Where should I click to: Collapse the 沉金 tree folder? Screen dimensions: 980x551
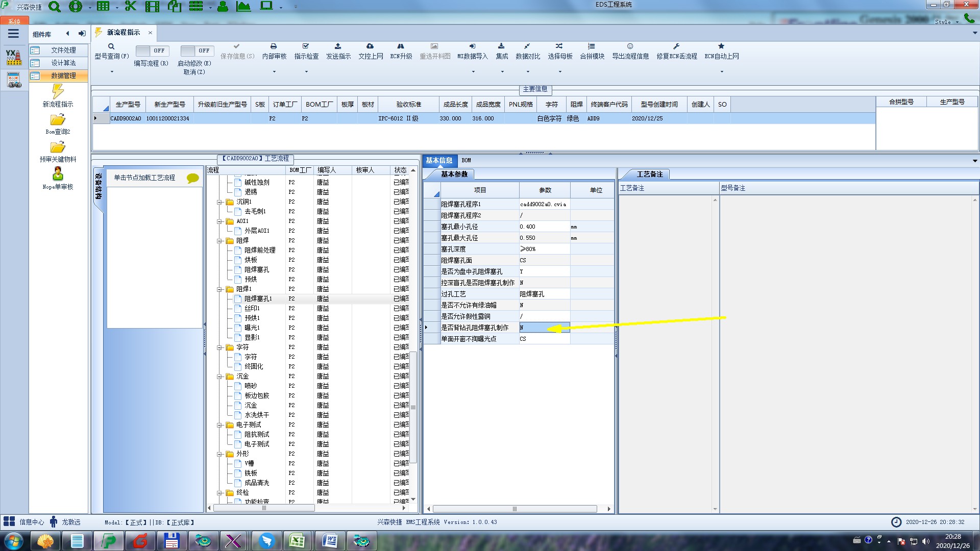coord(219,377)
